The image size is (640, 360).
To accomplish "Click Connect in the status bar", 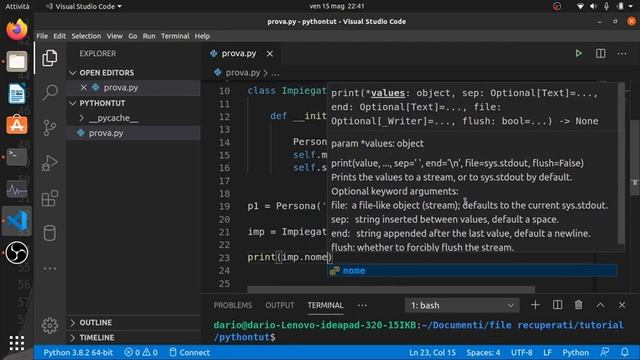I will click(x=190, y=352).
